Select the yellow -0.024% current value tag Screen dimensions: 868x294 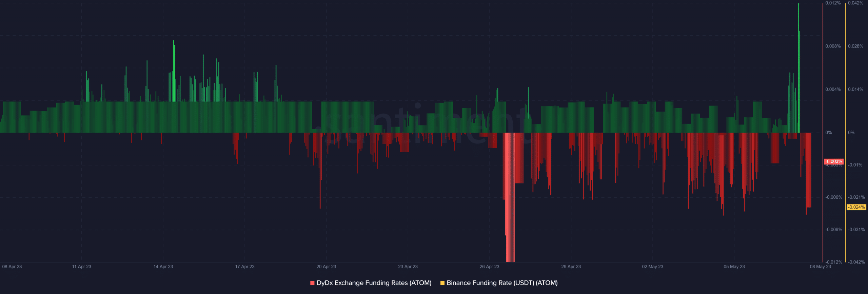point(856,207)
